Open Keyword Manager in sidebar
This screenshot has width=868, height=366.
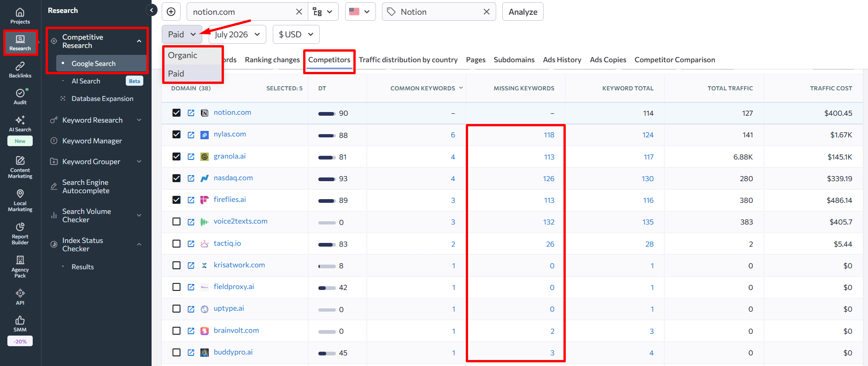click(92, 141)
